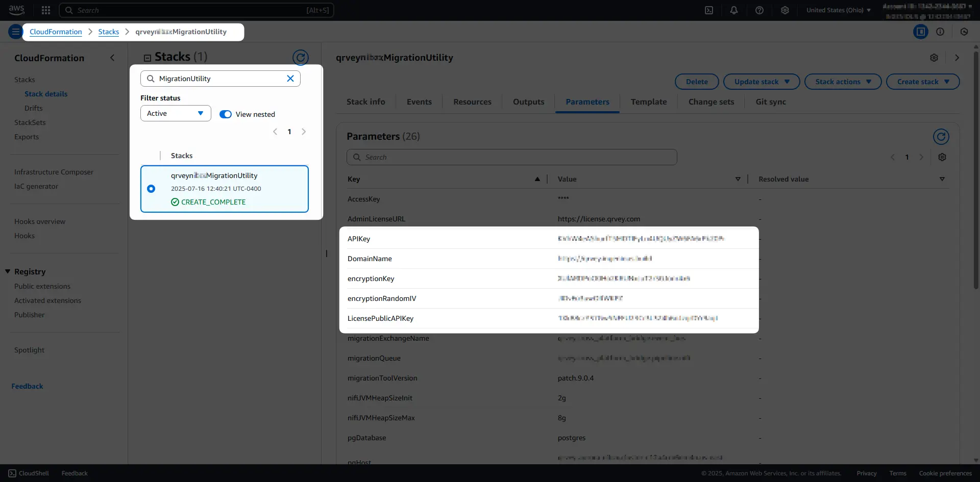Screen dimensions: 980x482
Task: Toggle the split panel view icon
Action: coord(921,32)
